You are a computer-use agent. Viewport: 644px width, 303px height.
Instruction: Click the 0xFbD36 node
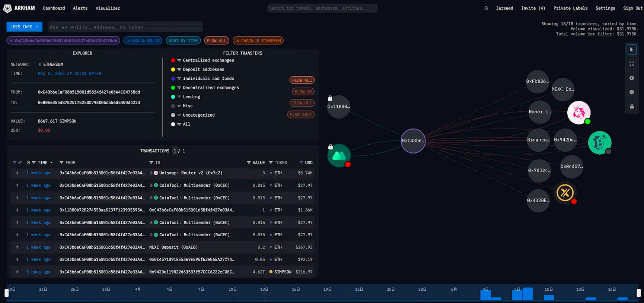(x=537, y=81)
